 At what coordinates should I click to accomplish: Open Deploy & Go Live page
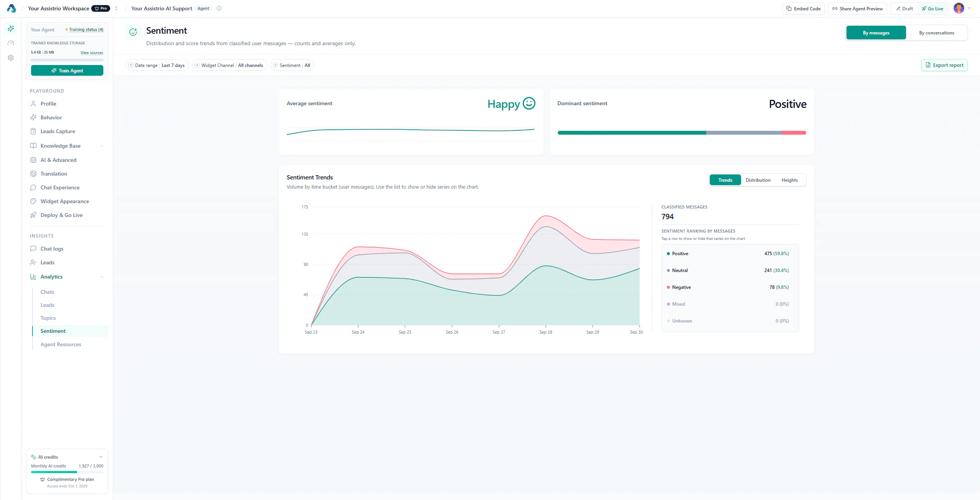[67, 215]
